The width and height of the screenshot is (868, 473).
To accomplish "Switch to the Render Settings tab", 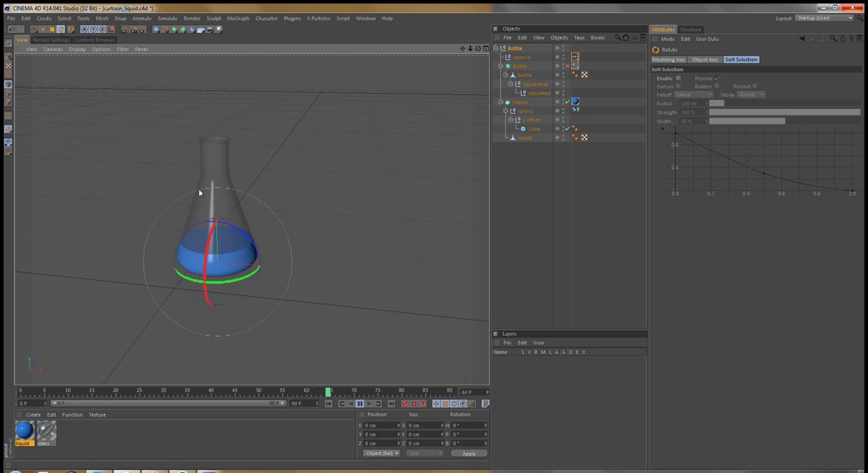I will (x=51, y=40).
